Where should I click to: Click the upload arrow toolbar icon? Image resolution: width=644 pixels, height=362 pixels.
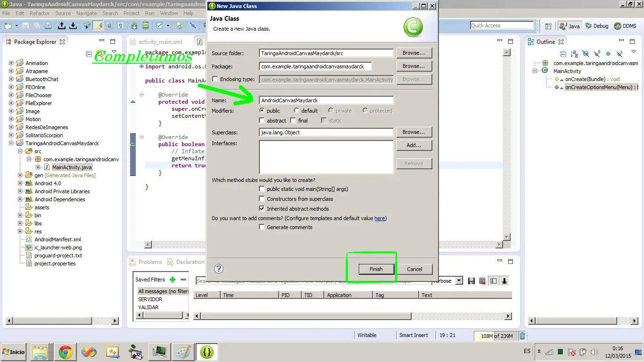pyautogui.click(x=61, y=26)
